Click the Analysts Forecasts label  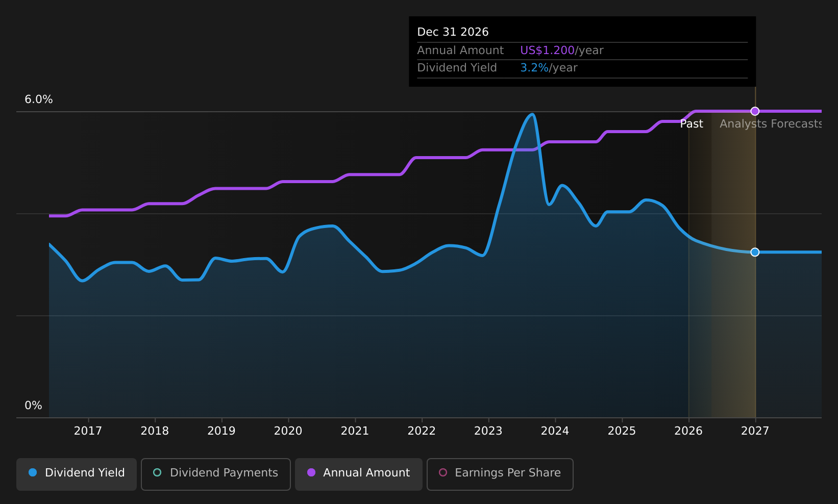pos(771,124)
